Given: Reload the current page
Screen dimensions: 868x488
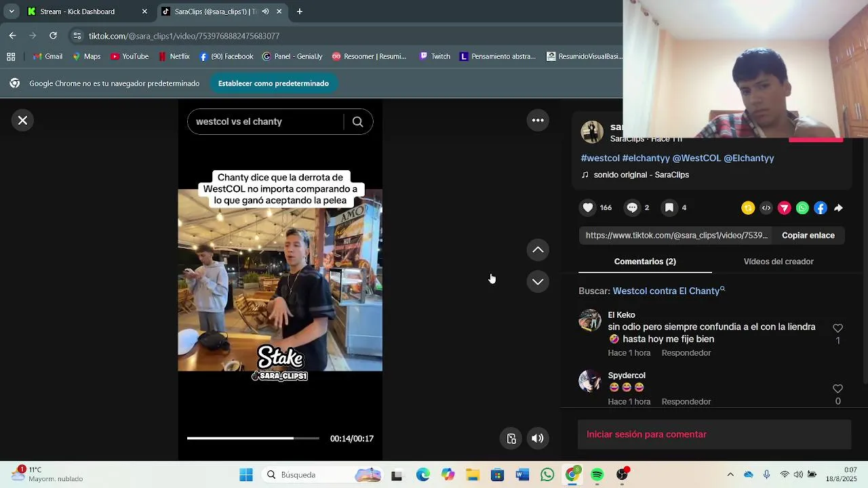Looking at the screenshot, I should point(53,36).
